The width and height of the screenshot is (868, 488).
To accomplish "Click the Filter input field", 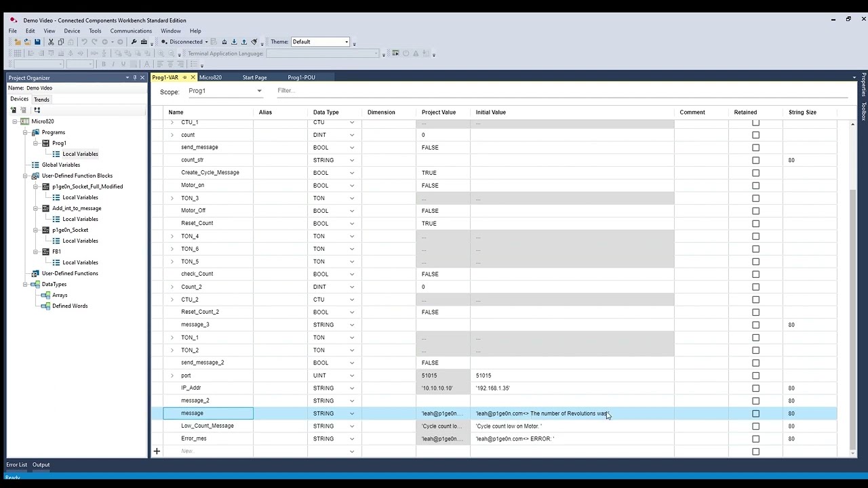I will (563, 91).
